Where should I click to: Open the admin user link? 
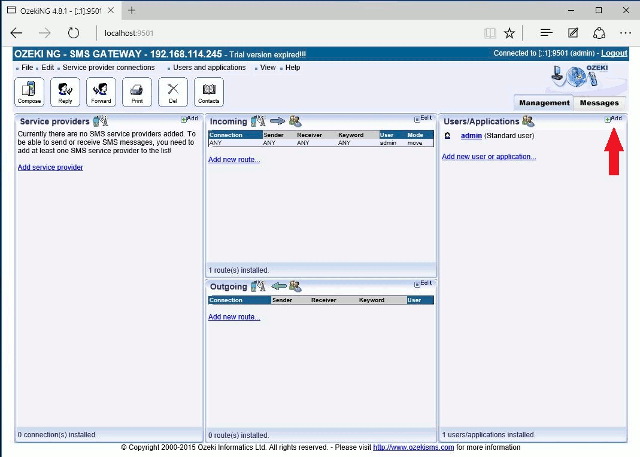(471, 135)
